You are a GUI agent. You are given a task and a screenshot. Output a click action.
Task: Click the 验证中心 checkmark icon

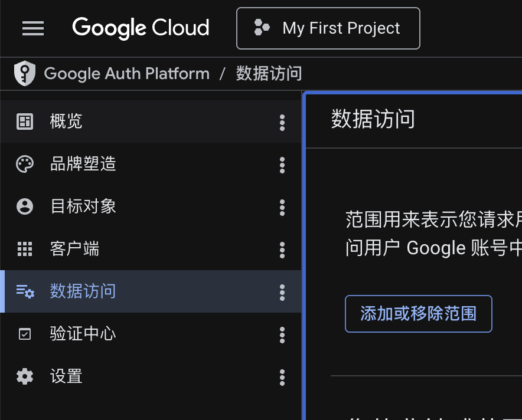tap(24, 334)
